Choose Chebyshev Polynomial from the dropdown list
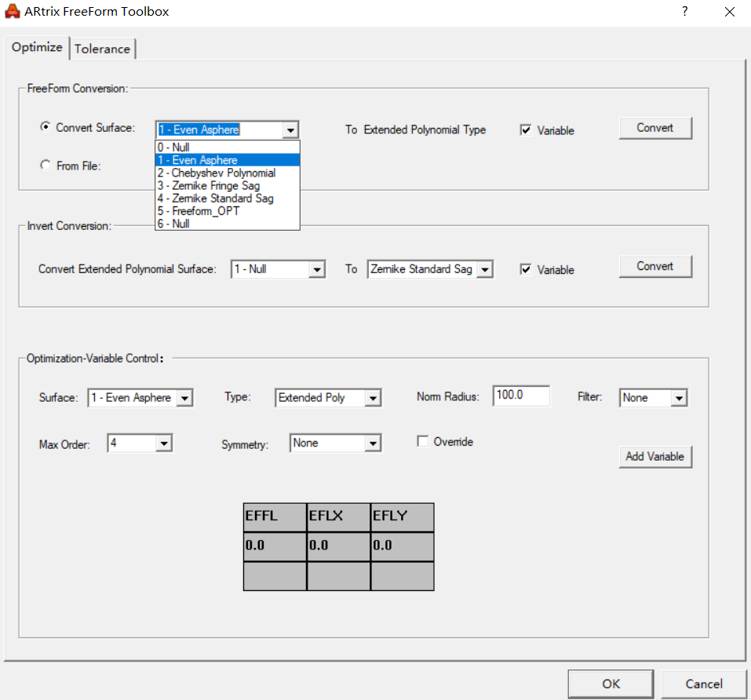This screenshot has height=700, width=751. [x=217, y=173]
